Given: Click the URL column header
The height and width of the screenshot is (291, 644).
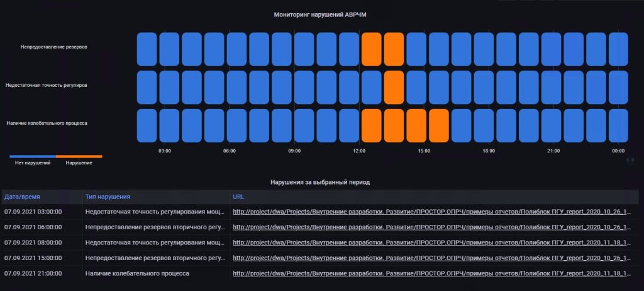Looking at the screenshot, I should [x=238, y=197].
